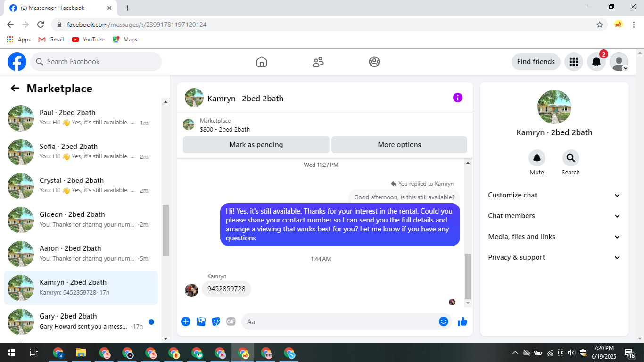This screenshot has height=362, width=644.
Task: Open the Gmail bookmark
Action: pos(51,40)
